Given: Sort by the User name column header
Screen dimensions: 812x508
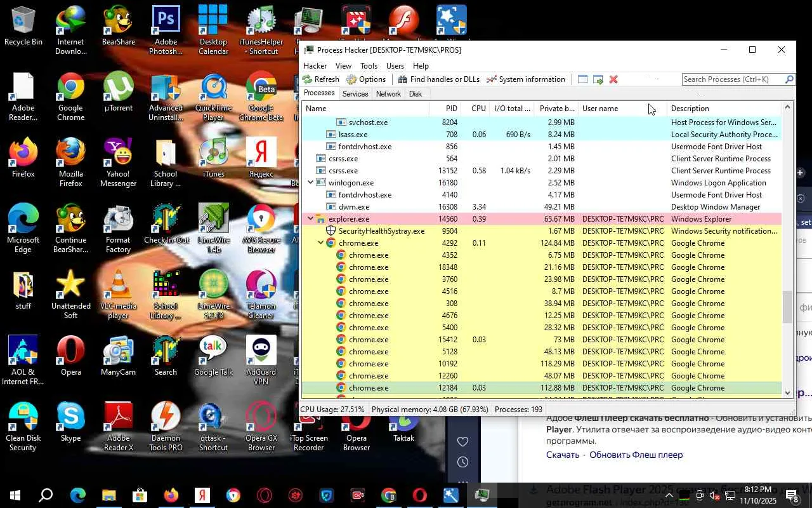Looking at the screenshot, I should pyautogui.click(x=622, y=109).
